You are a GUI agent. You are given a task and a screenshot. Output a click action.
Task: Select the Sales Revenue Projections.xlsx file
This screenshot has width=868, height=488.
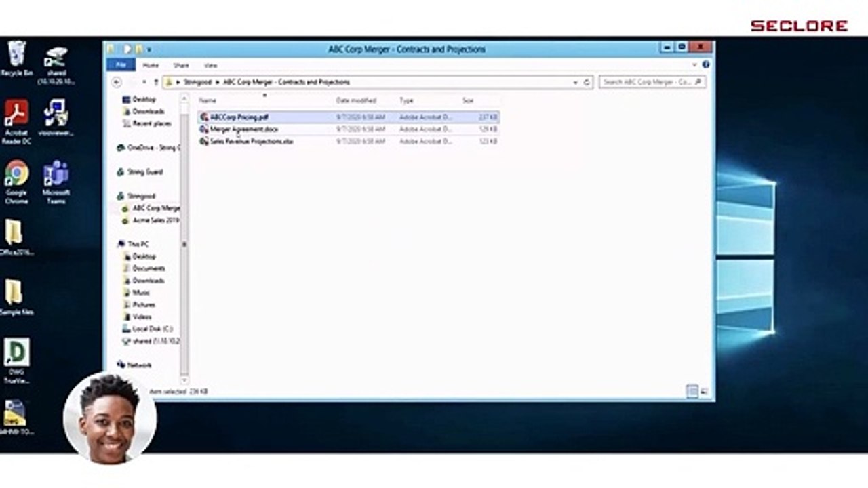click(x=349, y=141)
